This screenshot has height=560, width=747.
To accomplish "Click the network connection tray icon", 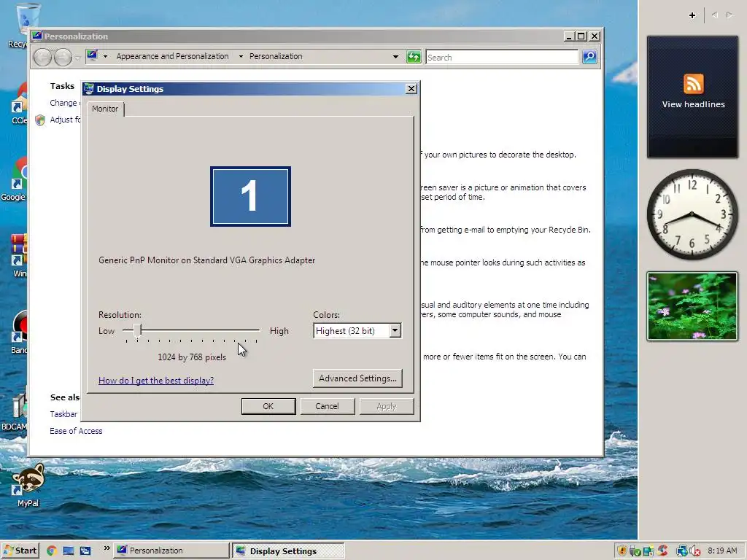I will (682, 551).
